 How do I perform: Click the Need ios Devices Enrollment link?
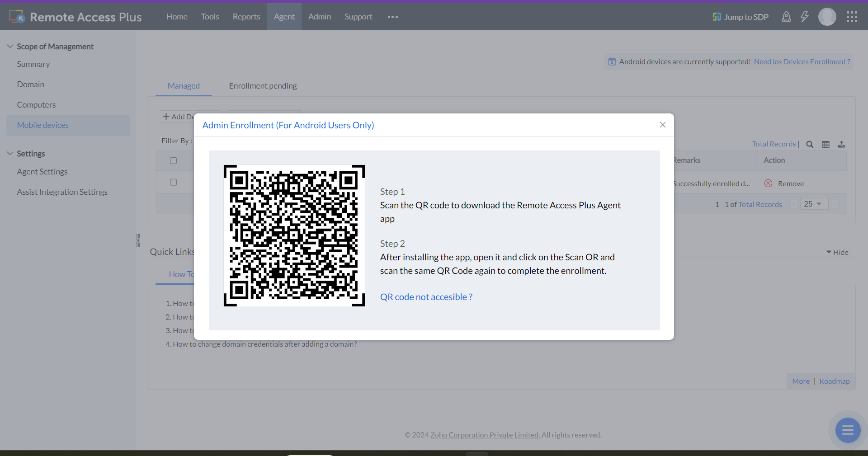click(x=802, y=61)
